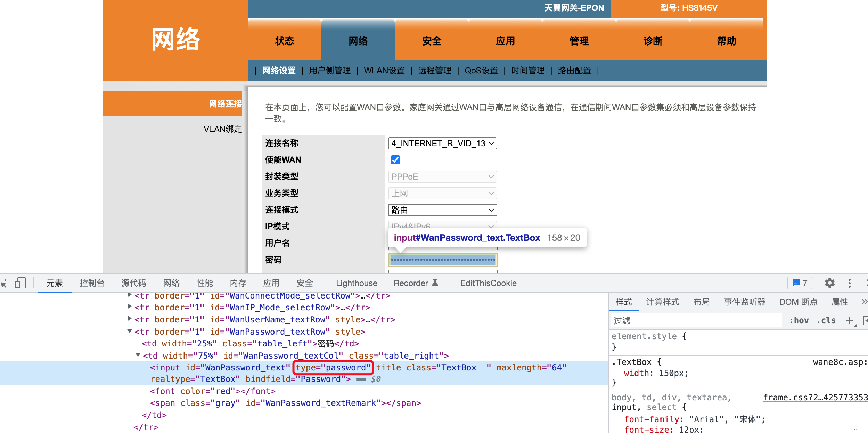The height and width of the screenshot is (433, 868).
Task: Switch to DevTools 源代码 tab
Action: [134, 283]
